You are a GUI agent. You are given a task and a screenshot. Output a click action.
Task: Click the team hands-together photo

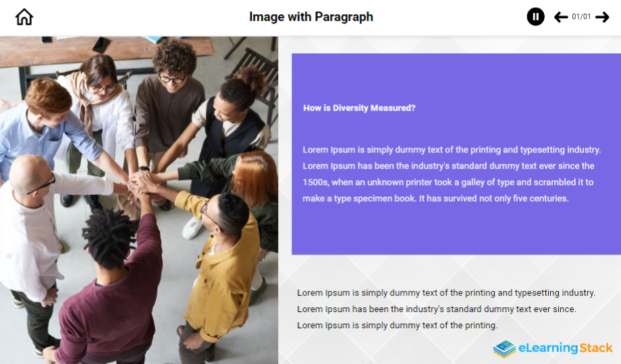coord(139,200)
